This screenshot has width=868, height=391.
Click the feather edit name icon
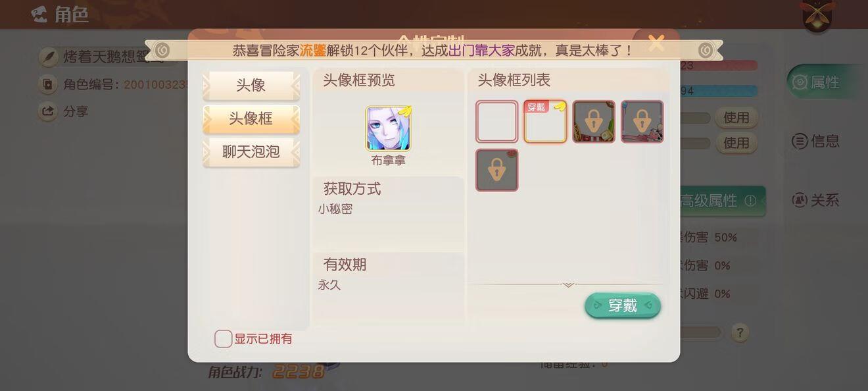point(49,57)
